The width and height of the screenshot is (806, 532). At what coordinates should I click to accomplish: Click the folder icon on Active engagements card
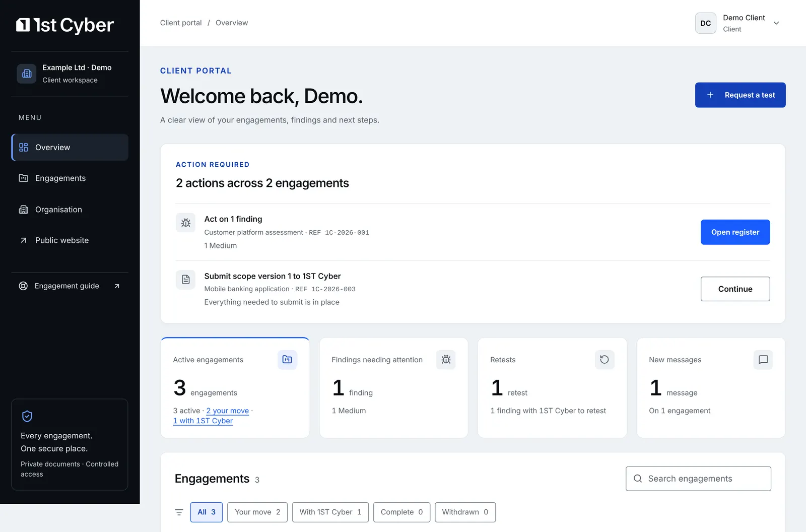click(287, 360)
